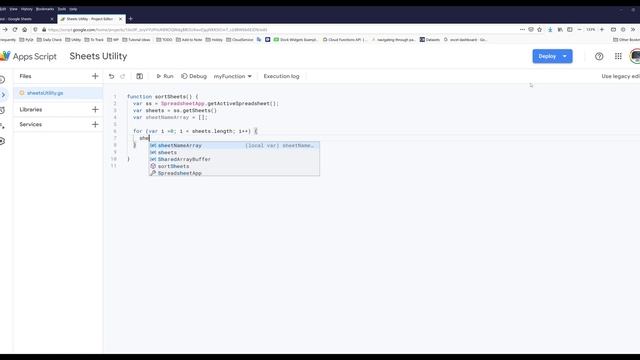The width and height of the screenshot is (640, 360).
Task: Open the Utility bookmark folder
Action: tap(73, 40)
